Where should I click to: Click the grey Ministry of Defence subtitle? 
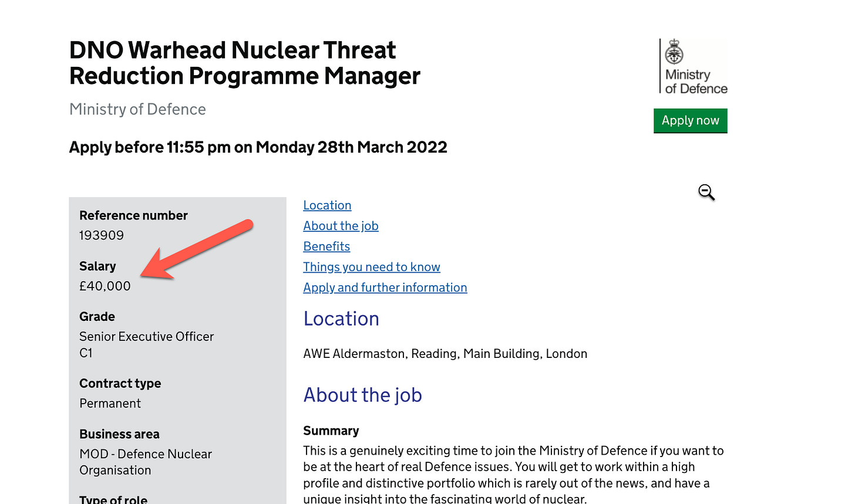tap(137, 109)
